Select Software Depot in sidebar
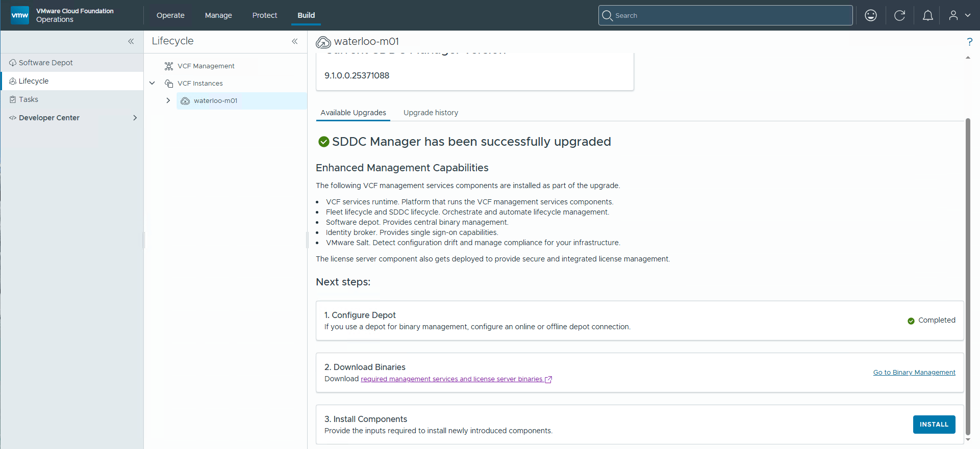This screenshot has height=449, width=980. 72,63
